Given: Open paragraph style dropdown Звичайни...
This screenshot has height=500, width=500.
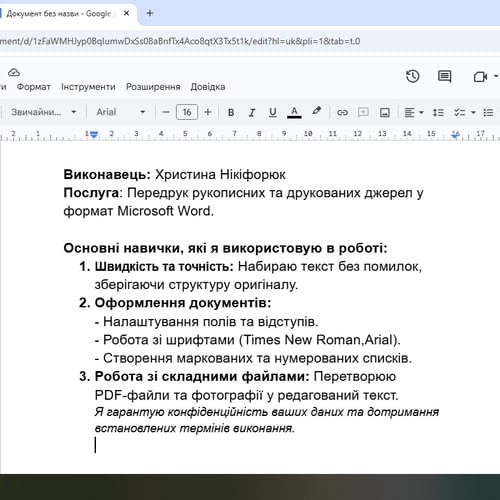Looking at the screenshot, I should (x=44, y=112).
